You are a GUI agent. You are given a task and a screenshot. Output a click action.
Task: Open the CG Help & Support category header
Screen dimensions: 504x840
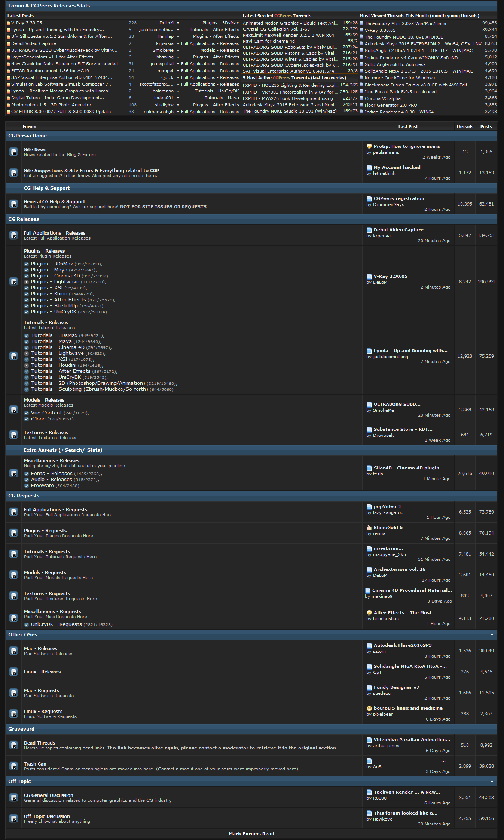[46, 188]
